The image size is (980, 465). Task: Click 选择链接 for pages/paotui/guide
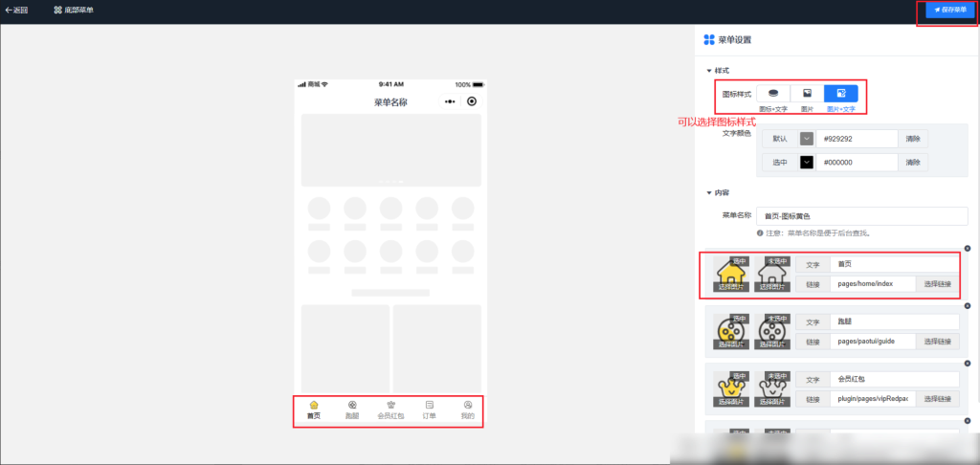(x=937, y=342)
